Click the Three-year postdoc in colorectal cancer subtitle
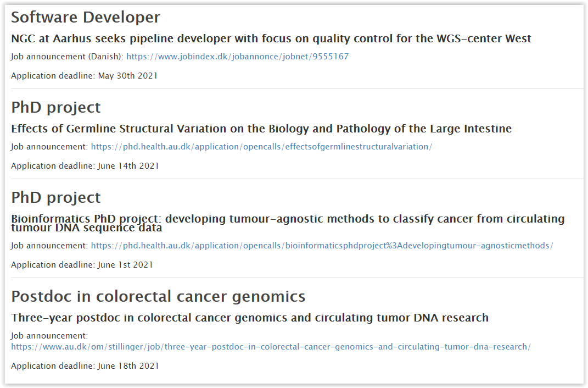This screenshot has height=388, width=588. 250,318
